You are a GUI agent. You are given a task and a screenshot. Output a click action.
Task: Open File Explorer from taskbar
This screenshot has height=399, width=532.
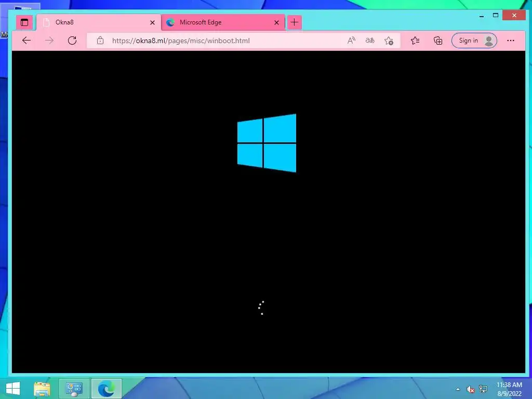[42, 389]
